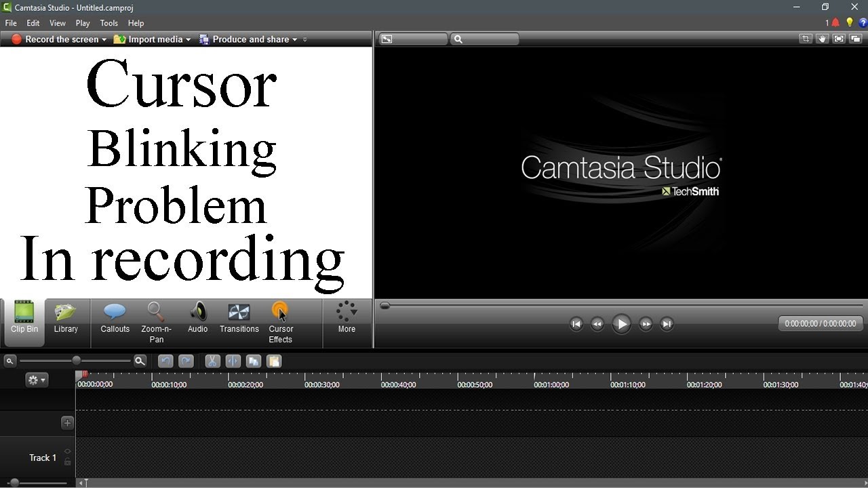Viewport: 868px width, 488px height.
Task: Expand Produce and share dropdown arrow
Action: (294, 40)
